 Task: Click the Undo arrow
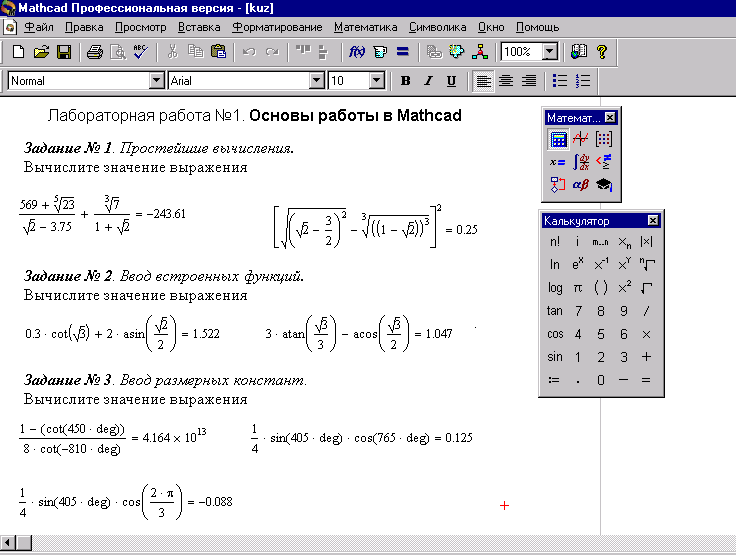249,52
